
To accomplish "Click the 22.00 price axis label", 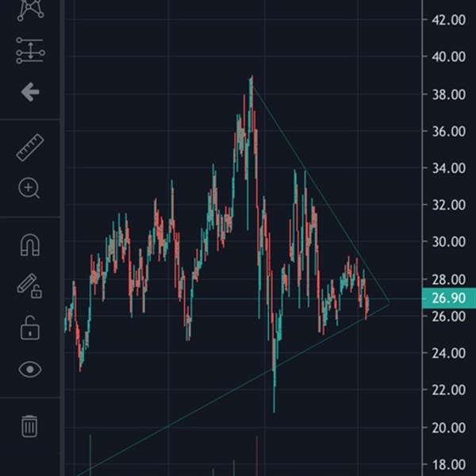I will click(x=449, y=390).
